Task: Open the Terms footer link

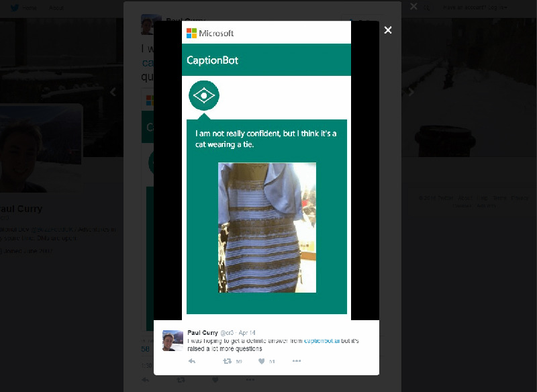Action: pos(499,198)
